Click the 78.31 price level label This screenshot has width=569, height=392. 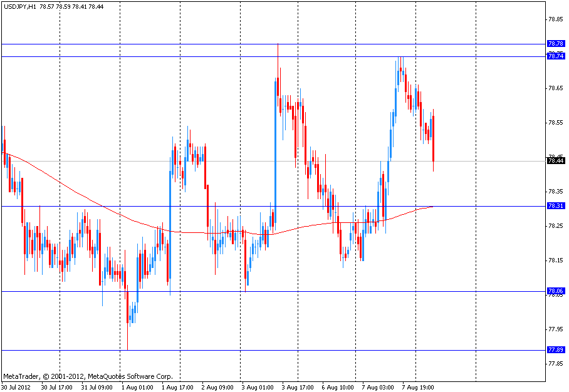pyautogui.click(x=555, y=206)
